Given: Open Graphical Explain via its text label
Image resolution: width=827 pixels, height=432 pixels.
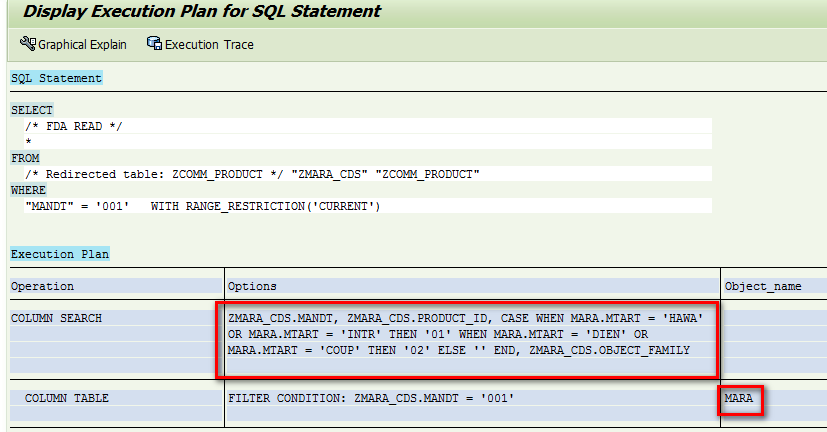Looking at the screenshot, I should [82, 45].
